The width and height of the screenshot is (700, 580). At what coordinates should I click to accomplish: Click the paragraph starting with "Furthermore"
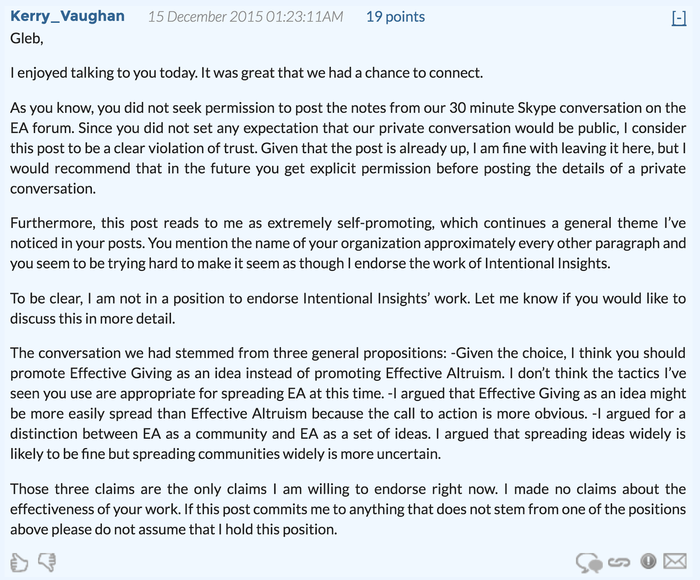click(348, 243)
